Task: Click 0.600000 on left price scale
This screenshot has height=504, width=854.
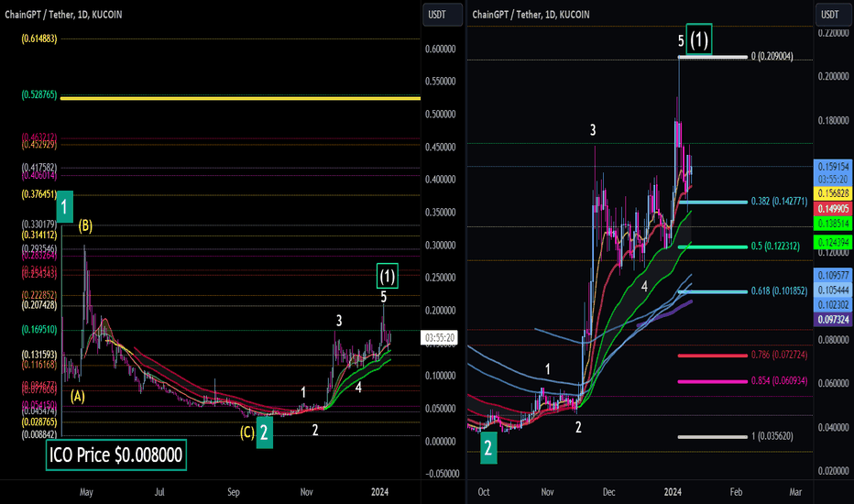Action: click(x=440, y=49)
